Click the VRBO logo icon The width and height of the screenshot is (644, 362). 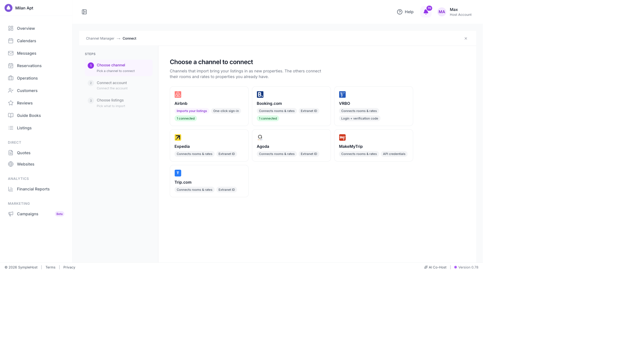[343, 95]
